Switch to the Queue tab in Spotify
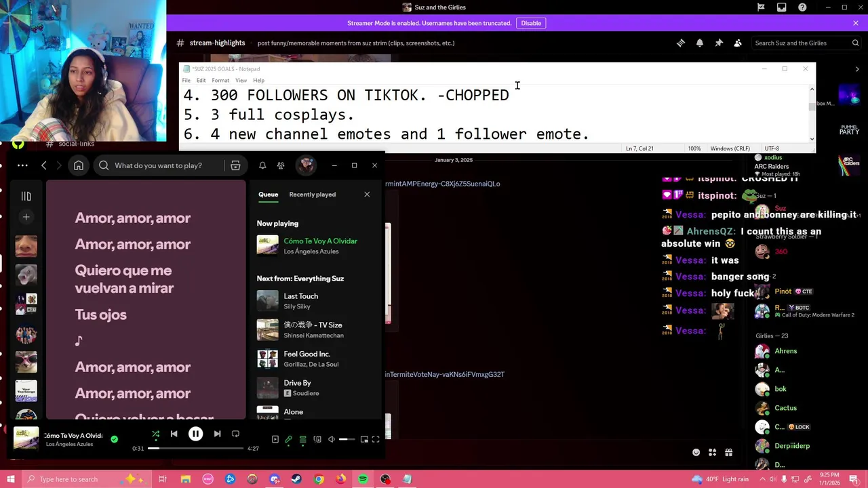Screen dimensions: 868x488 (268, 195)
